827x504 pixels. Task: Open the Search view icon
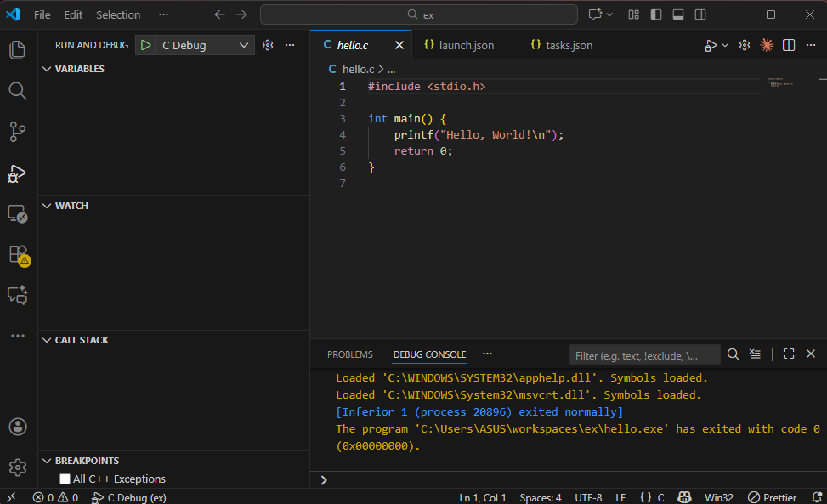pyautogui.click(x=17, y=91)
